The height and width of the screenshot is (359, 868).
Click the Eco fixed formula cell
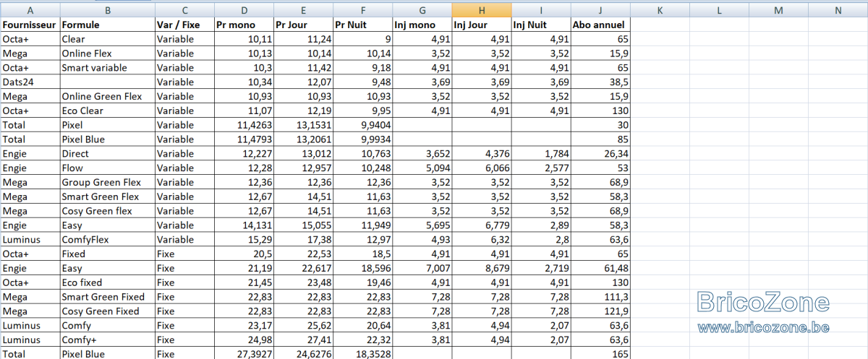(x=107, y=282)
